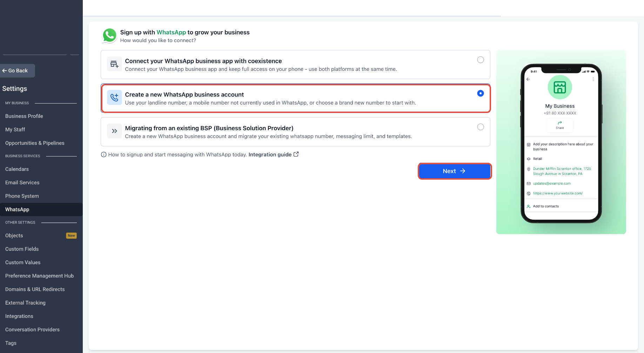Open Tags settings
644x353 pixels.
coord(11,343)
